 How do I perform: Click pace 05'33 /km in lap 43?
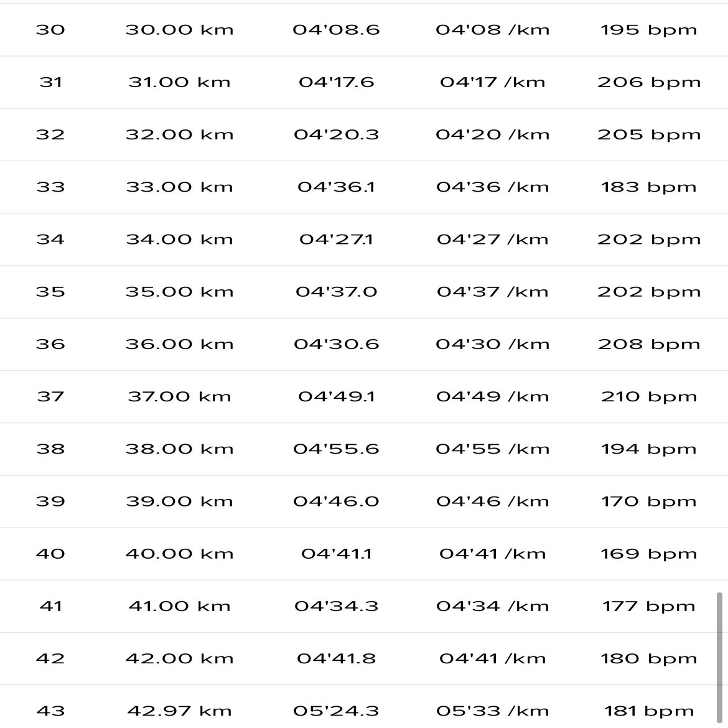pos(492,711)
